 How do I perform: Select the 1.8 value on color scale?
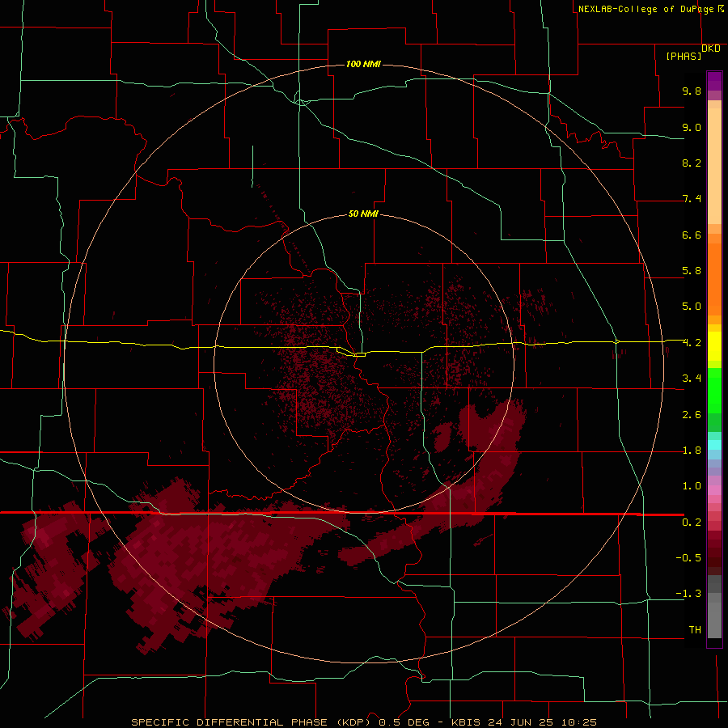coord(692,451)
